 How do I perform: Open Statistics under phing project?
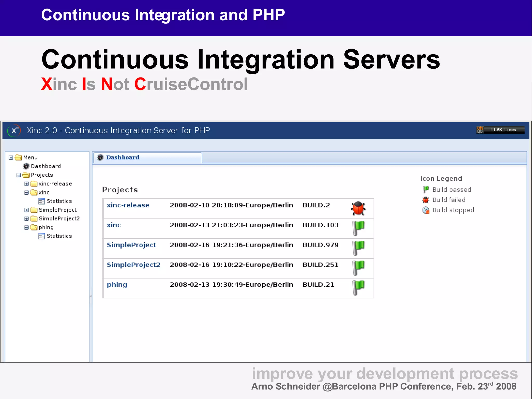[59, 236]
